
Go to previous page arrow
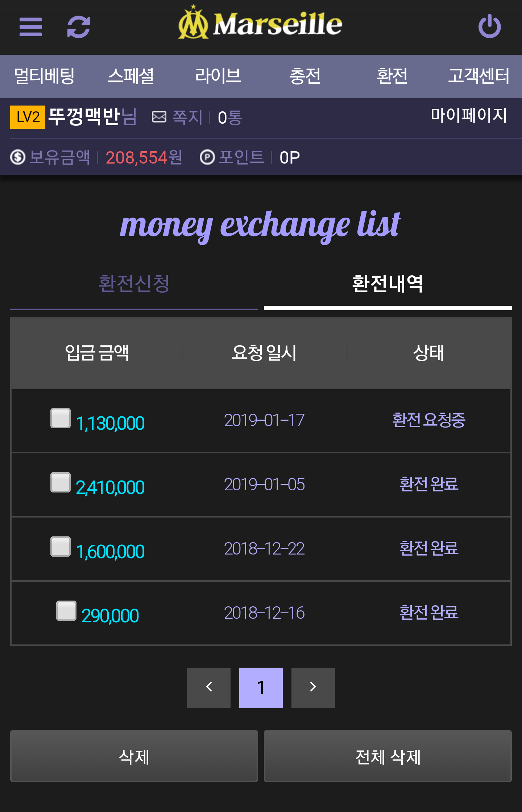209,688
